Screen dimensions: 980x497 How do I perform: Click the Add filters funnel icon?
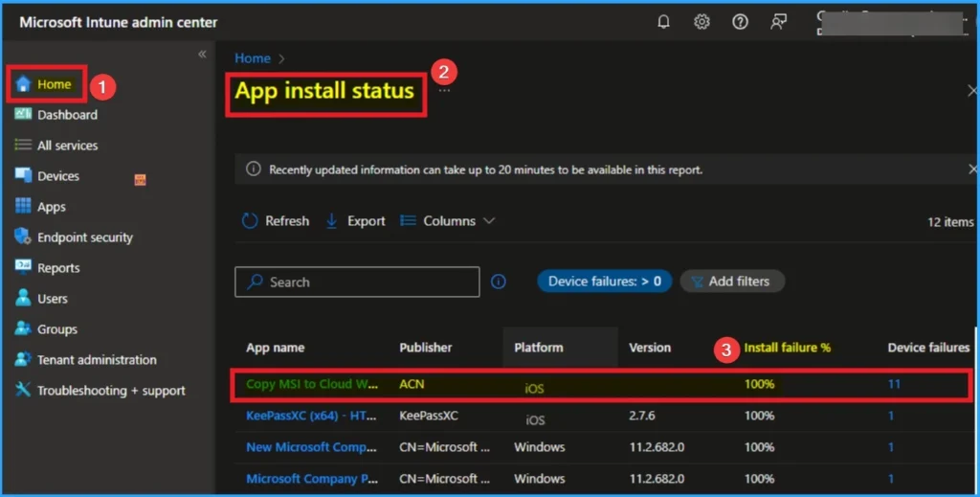coord(697,282)
